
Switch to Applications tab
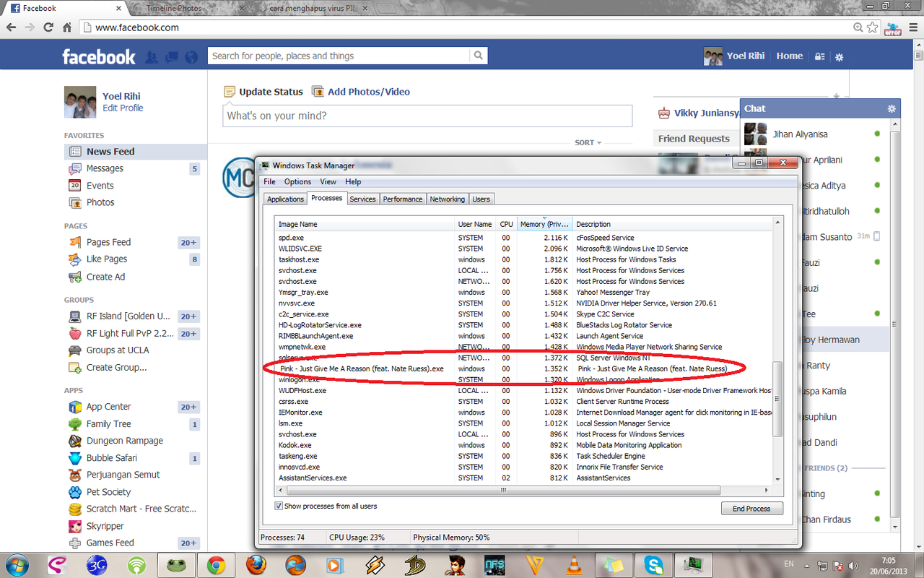tap(285, 199)
